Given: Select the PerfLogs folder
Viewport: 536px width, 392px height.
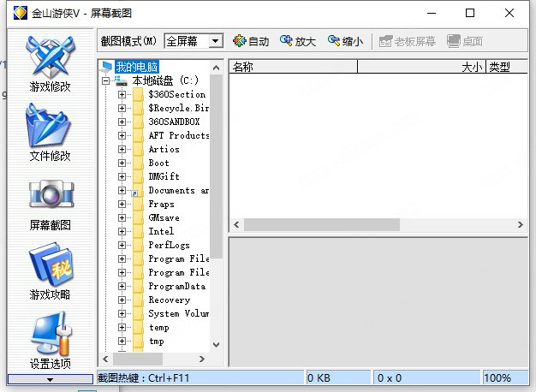Looking at the screenshot, I should pos(169,245).
